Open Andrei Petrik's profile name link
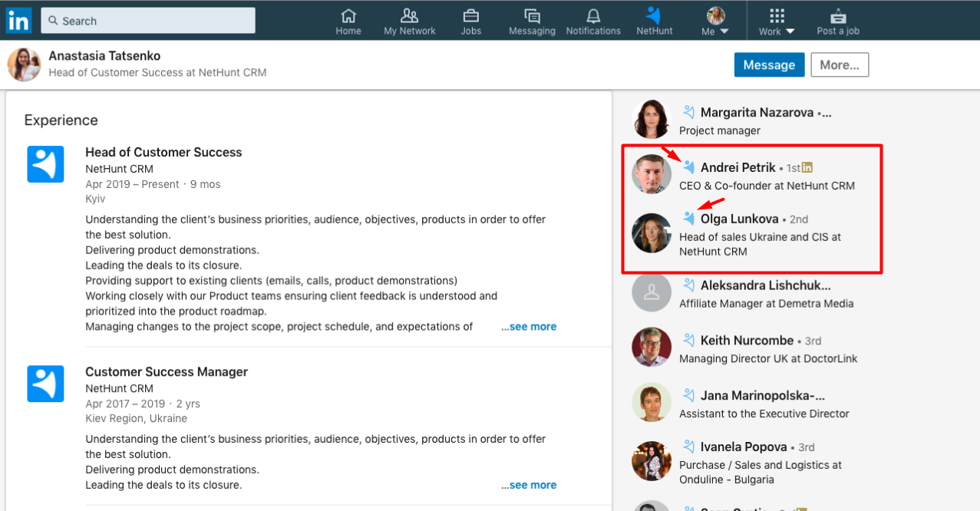This screenshot has height=511, width=980. coord(738,167)
